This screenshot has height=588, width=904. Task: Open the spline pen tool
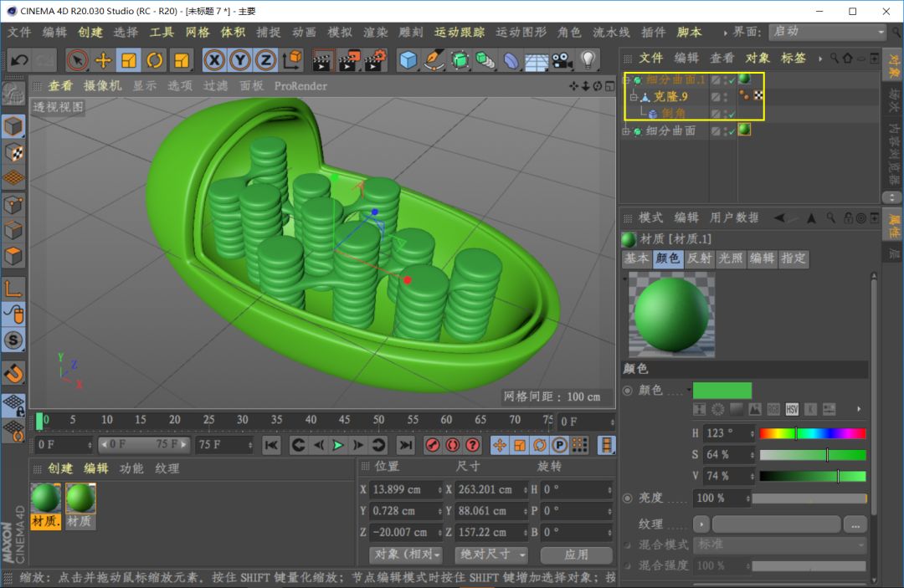pos(434,60)
